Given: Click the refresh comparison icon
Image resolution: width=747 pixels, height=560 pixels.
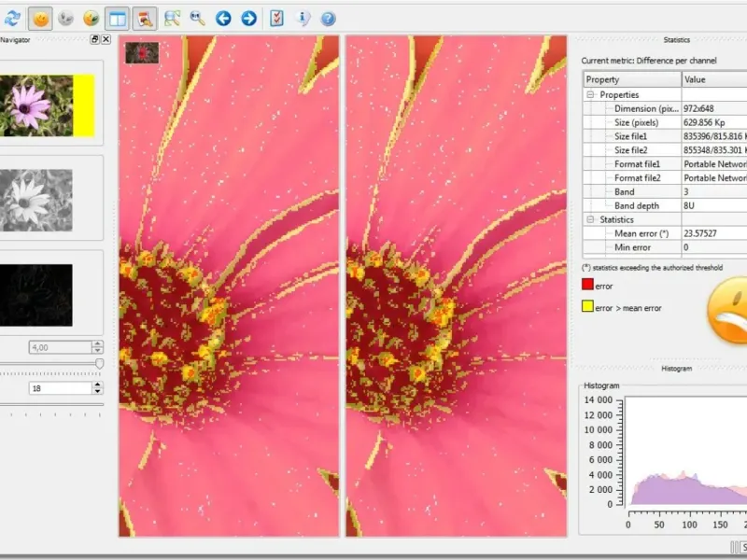Looking at the screenshot, I should tap(11, 18).
